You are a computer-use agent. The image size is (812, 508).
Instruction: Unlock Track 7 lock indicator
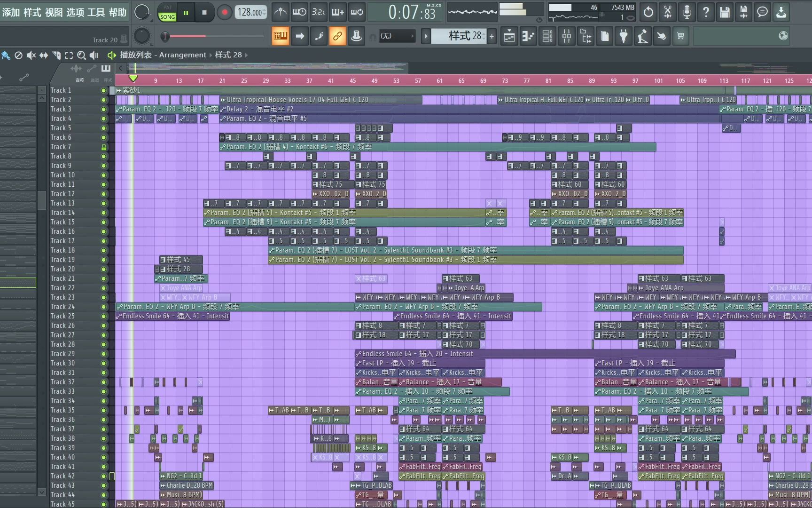tap(103, 147)
